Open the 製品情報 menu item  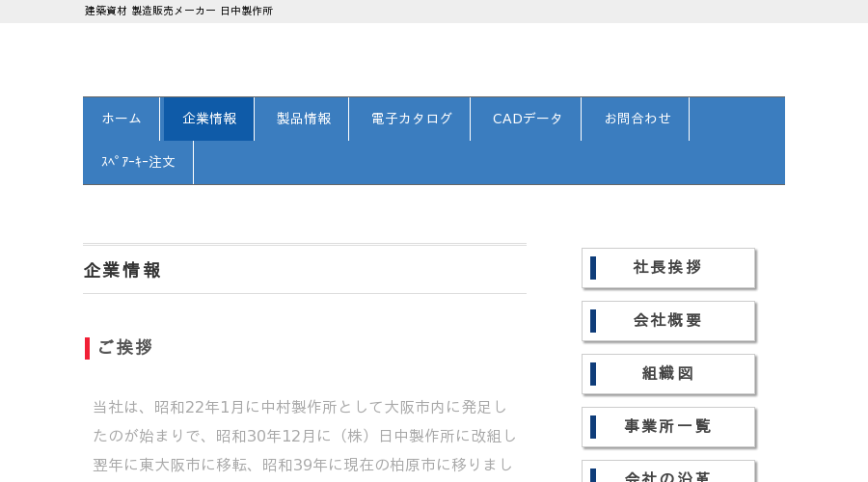(304, 119)
